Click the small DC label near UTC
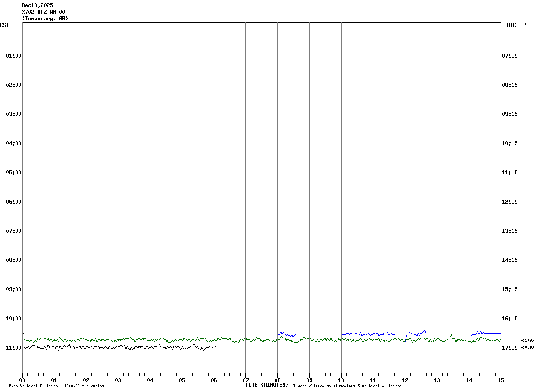The height and width of the screenshot is (392, 536). click(x=527, y=24)
